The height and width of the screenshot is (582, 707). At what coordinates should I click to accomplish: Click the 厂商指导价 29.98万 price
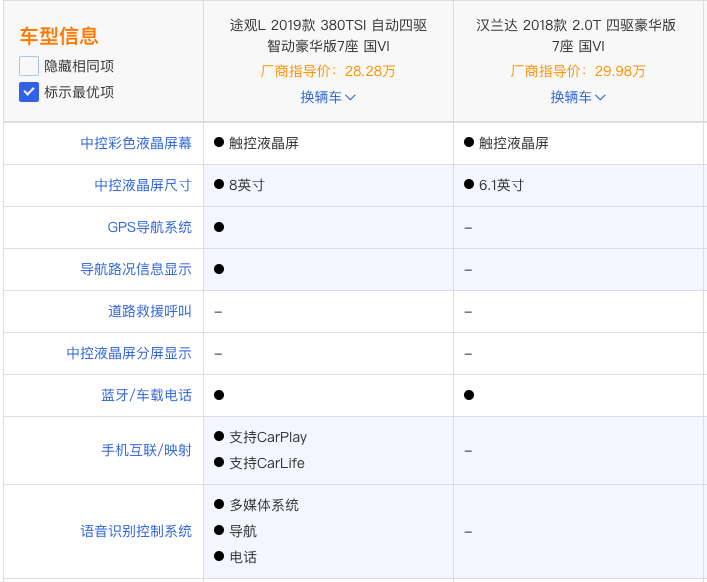click(578, 71)
